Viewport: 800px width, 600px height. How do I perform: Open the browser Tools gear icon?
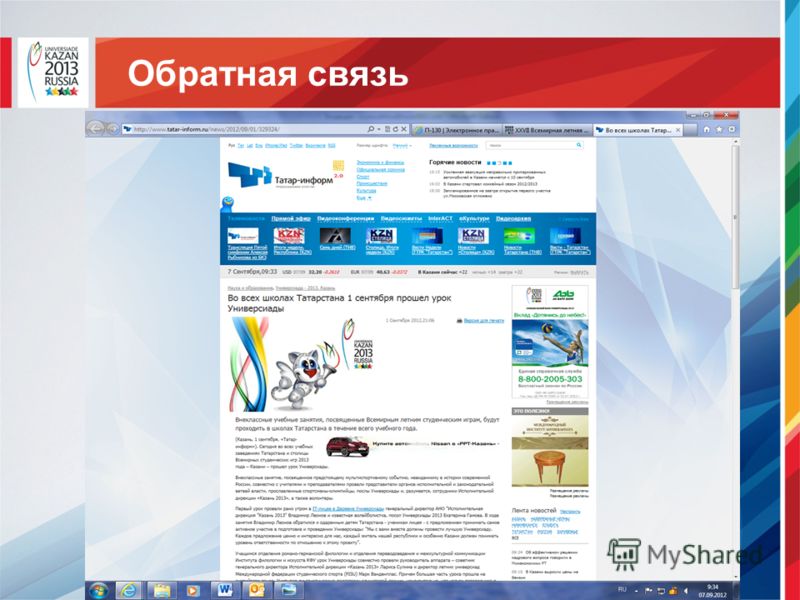[732, 130]
